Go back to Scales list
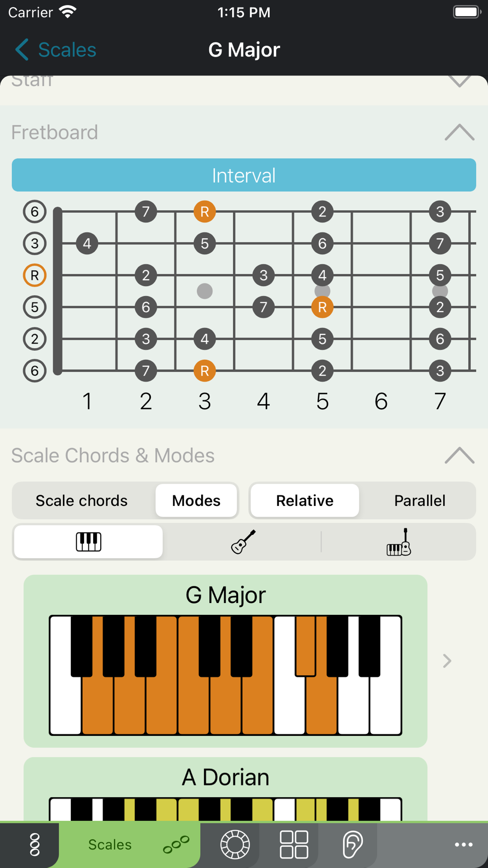This screenshot has width=488, height=868. (56, 50)
